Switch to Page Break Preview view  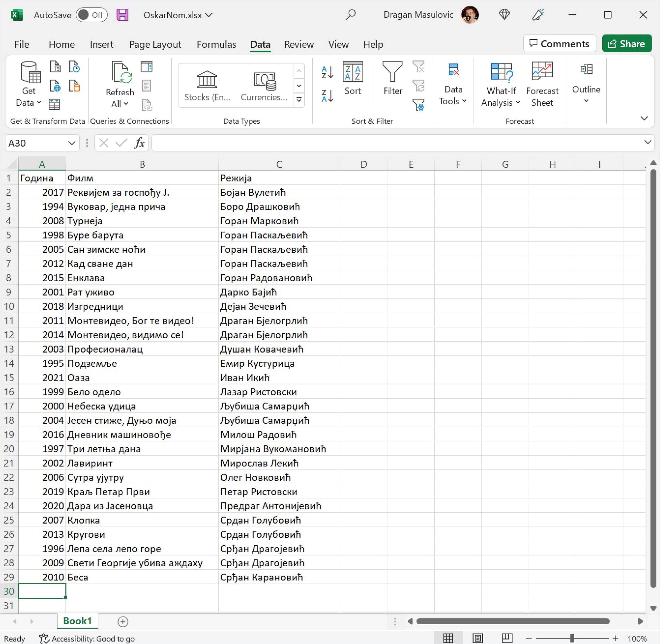507,638
